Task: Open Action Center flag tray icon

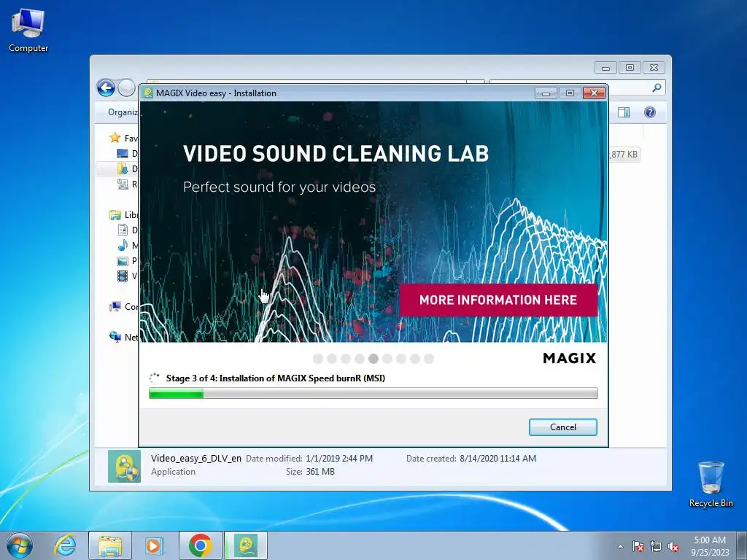Action: 638,546
